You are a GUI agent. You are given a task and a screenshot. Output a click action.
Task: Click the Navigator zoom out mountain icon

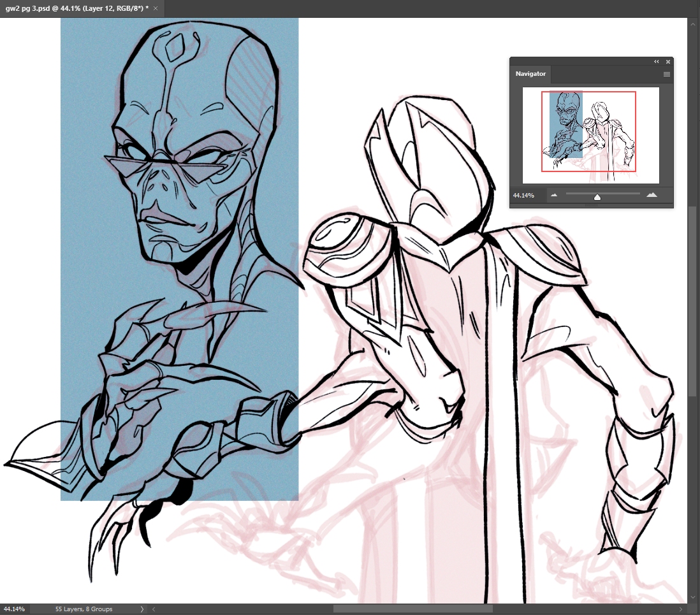coord(553,195)
